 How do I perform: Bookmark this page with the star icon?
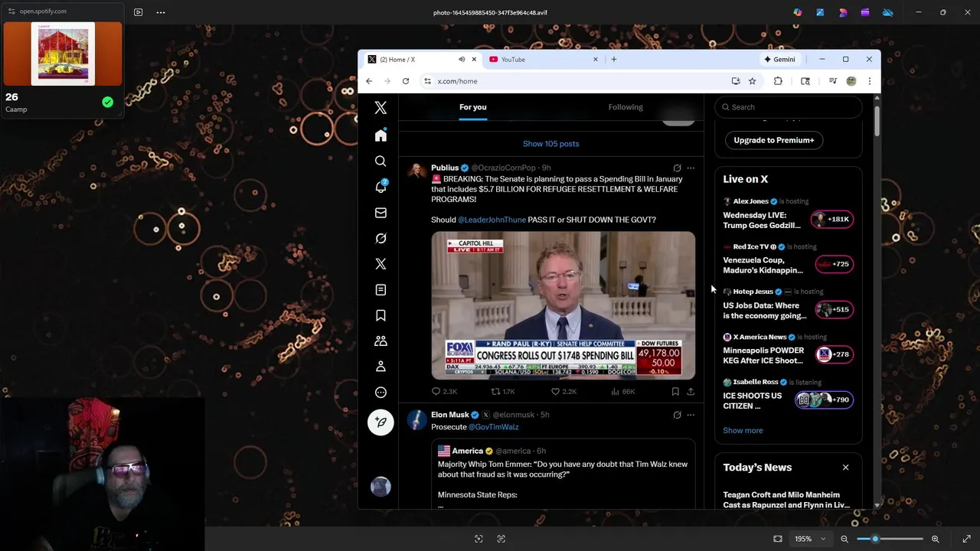tap(753, 81)
